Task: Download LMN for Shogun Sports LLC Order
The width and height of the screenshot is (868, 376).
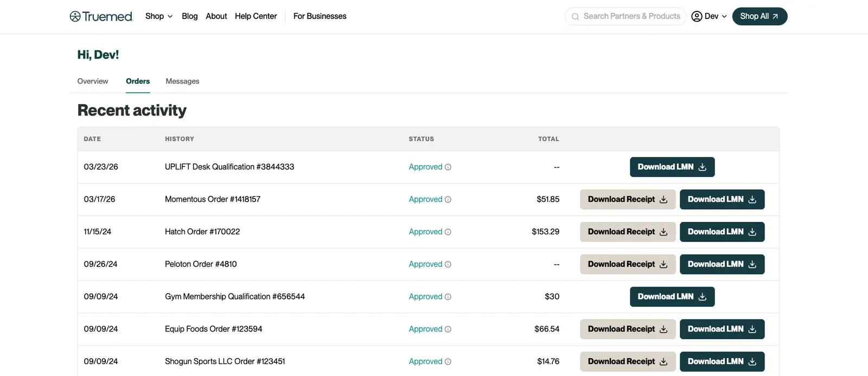Action: (722, 361)
